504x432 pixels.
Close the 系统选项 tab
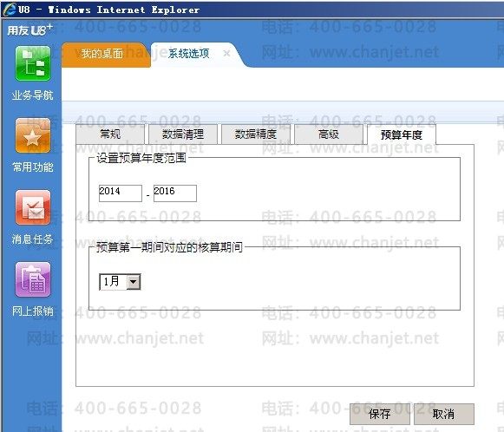click(226, 54)
